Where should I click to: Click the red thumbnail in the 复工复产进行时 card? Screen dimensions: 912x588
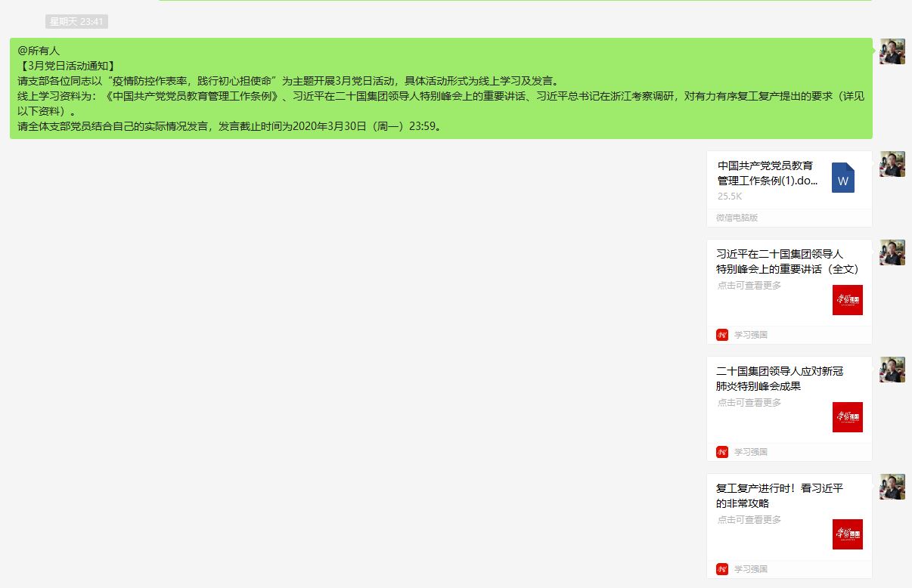[847, 534]
